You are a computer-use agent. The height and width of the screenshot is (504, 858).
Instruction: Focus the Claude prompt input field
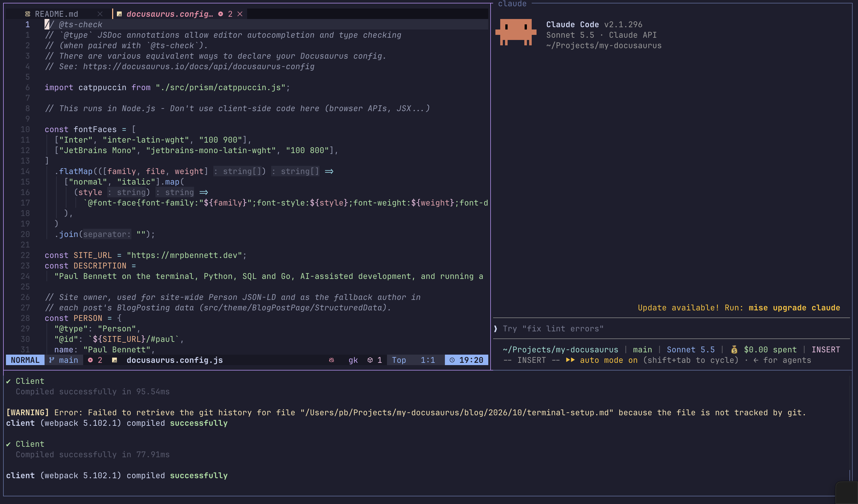(x=671, y=329)
